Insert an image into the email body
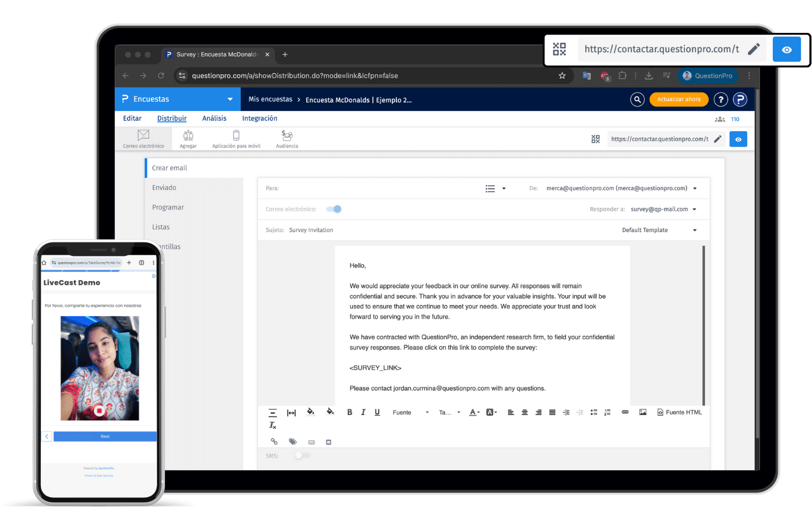The width and height of the screenshot is (812, 528). click(x=643, y=412)
